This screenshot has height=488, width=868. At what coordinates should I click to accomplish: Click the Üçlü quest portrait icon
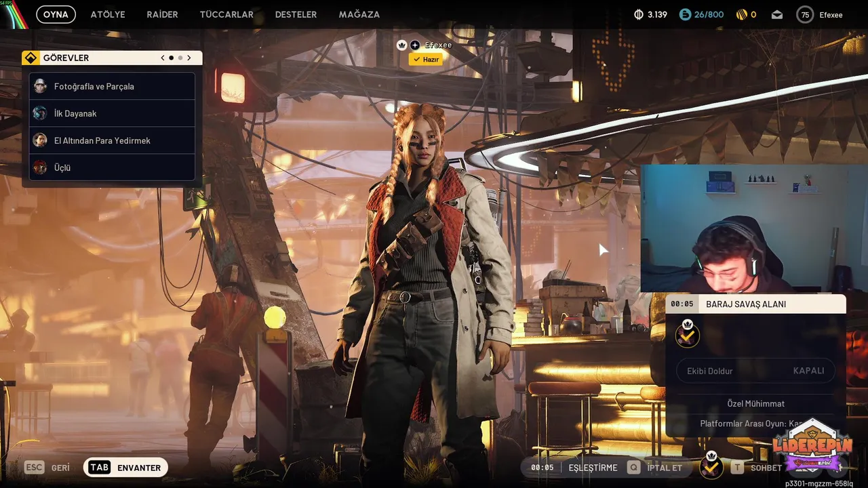pyautogui.click(x=41, y=167)
